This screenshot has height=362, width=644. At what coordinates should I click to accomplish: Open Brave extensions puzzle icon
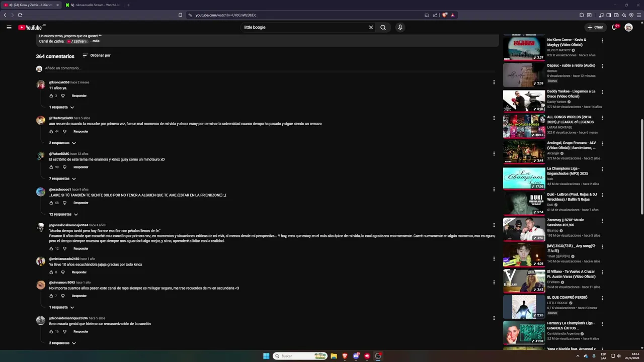582,15
